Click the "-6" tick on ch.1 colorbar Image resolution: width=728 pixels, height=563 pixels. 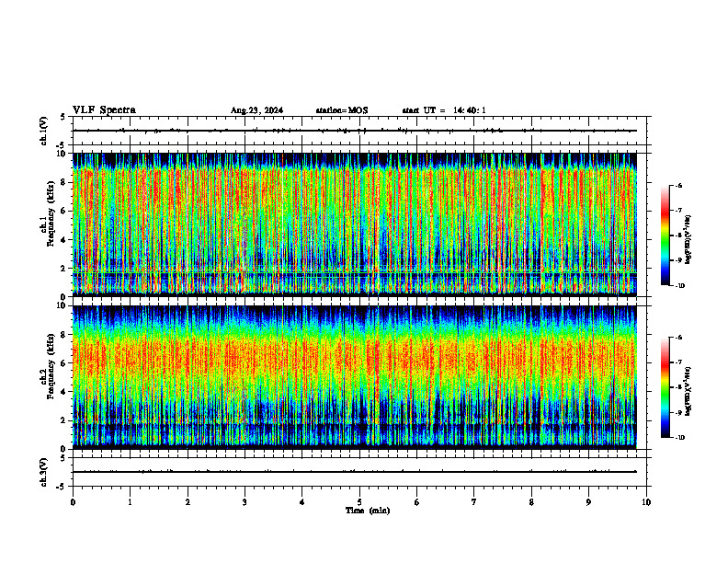tap(678, 186)
